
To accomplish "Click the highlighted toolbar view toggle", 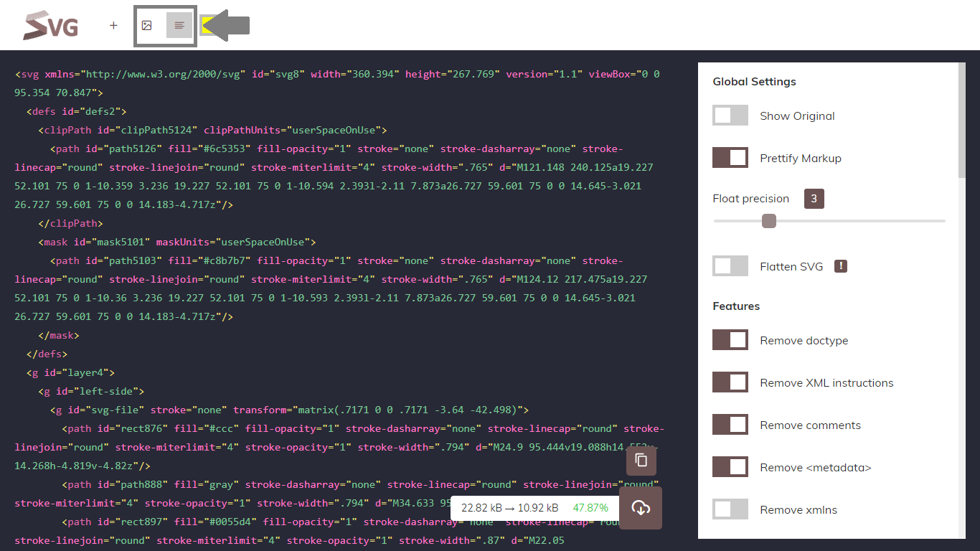I will click(207, 24).
